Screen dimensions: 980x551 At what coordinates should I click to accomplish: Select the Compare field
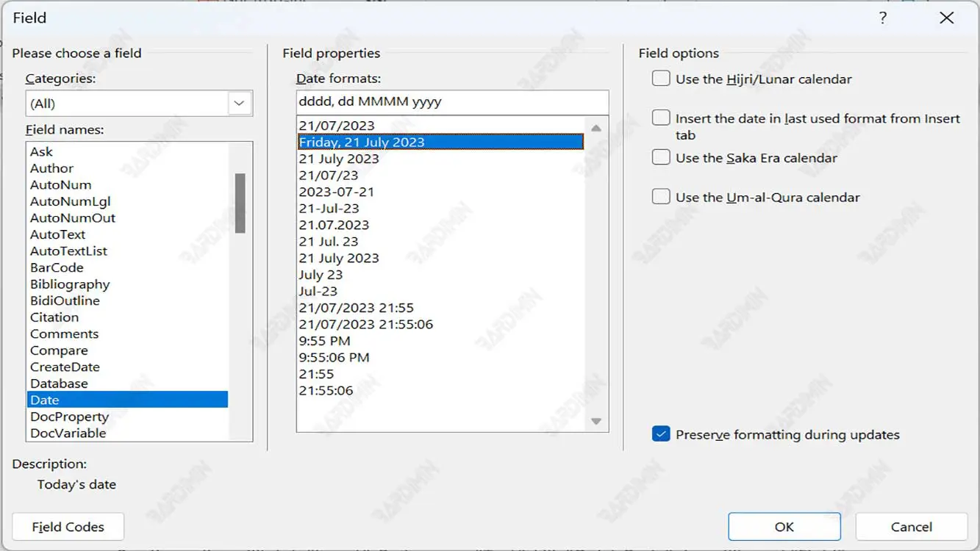click(x=59, y=350)
